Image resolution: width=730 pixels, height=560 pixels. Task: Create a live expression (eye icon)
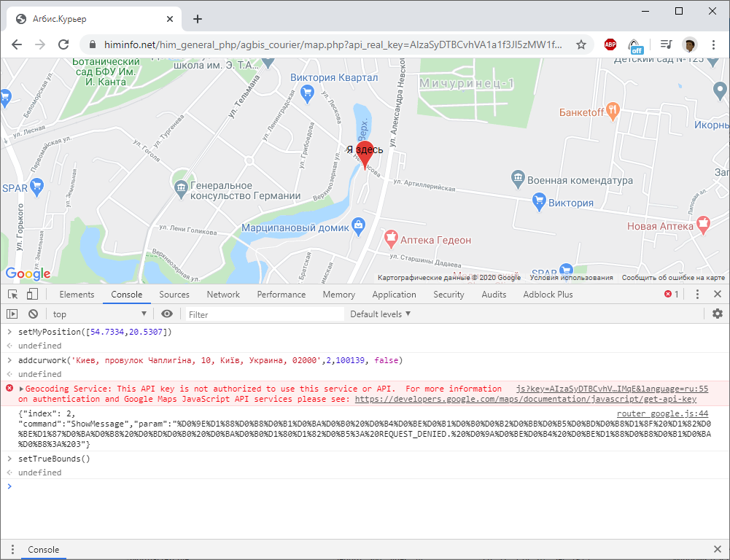pyautogui.click(x=167, y=314)
